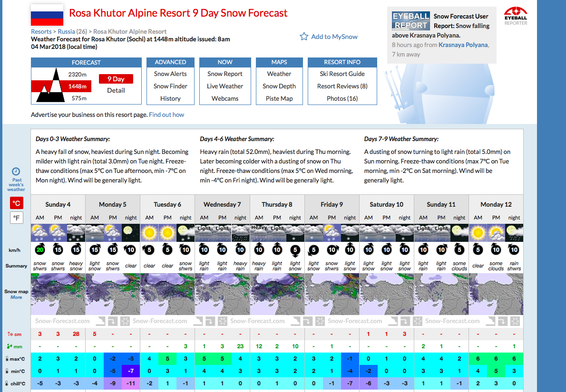Click Tuesday 6 AM sunny icon
The height and width of the screenshot is (392, 566).
[x=149, y=233]
